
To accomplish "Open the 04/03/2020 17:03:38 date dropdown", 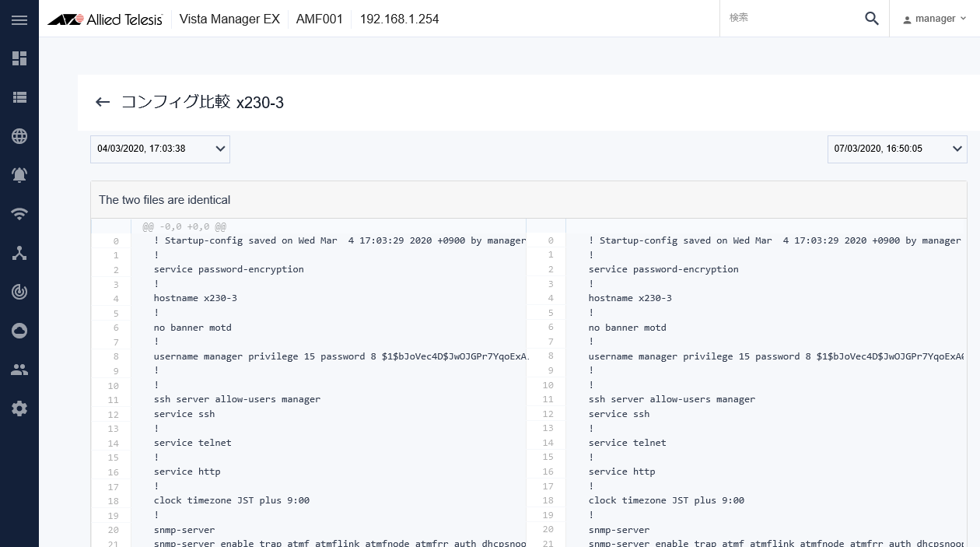I will click(x=160, y=149).
